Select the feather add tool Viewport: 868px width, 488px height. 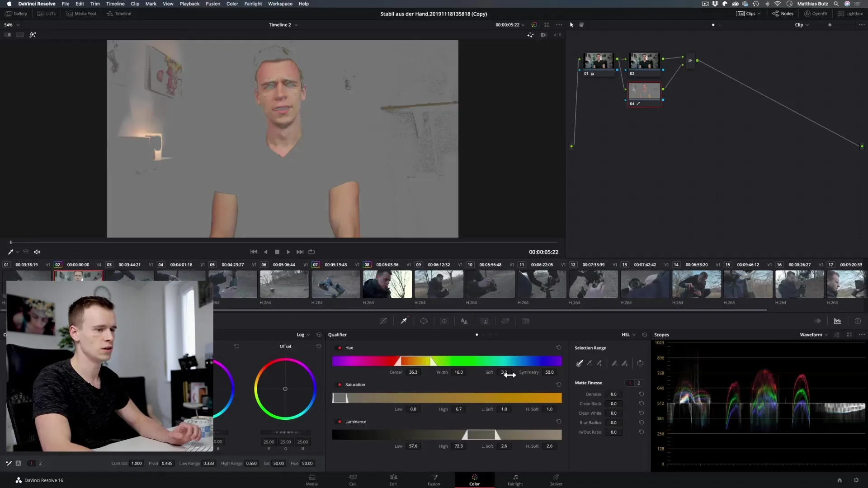[x=624, y=363]
